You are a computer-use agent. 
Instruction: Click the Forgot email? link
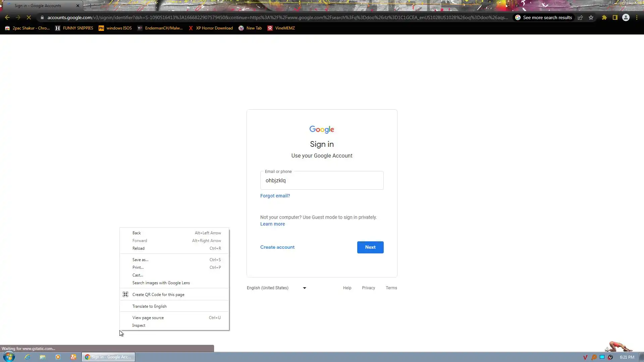pos(275,196)
